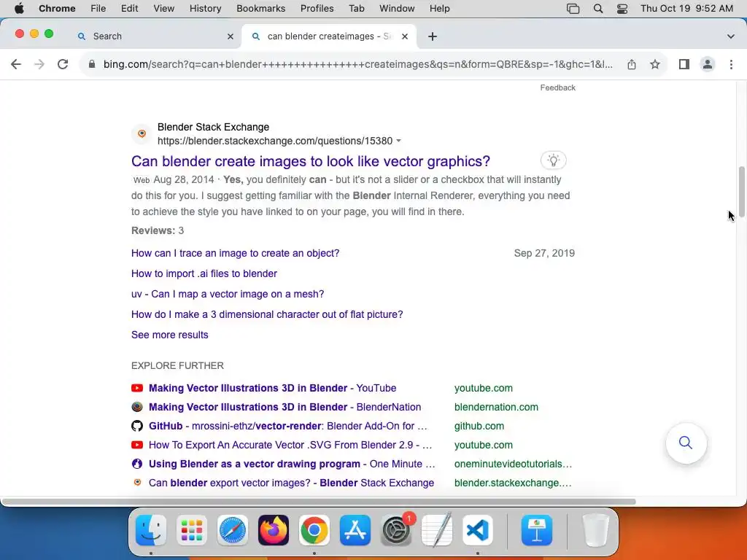The width and height of the screenshot is (747, 560).
Task: Close the 'can blender createimages' tab
Action: point(404,36)
